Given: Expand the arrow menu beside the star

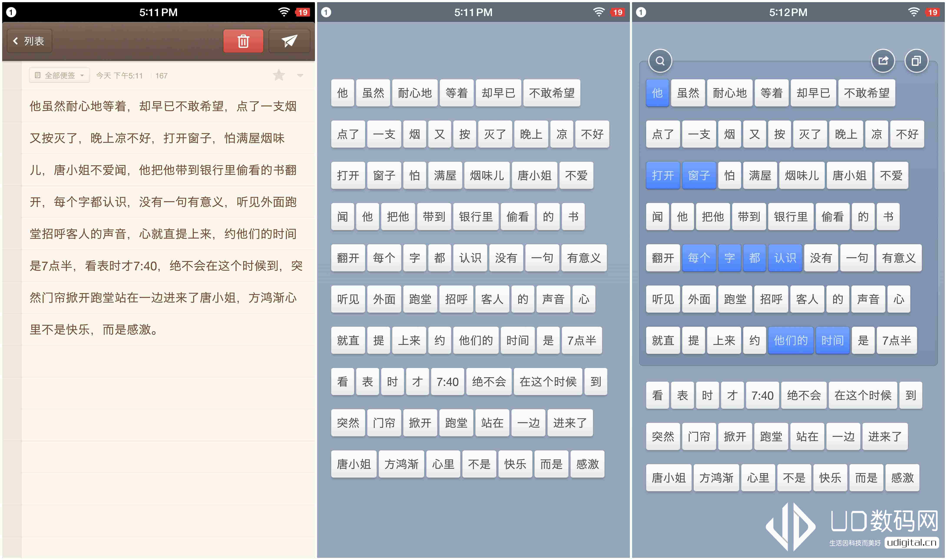Looking at the screenshot, I should pyautogui.click(x=300, y=76).
